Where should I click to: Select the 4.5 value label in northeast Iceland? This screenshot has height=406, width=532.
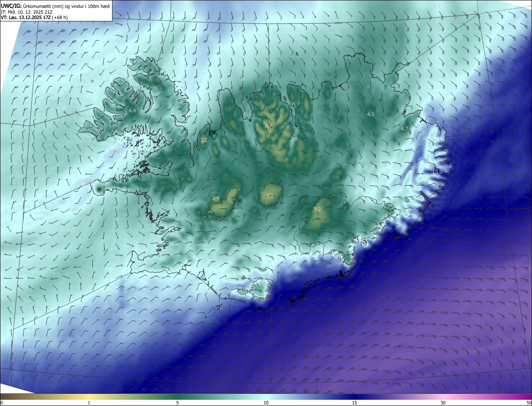(x=370, y=114)
